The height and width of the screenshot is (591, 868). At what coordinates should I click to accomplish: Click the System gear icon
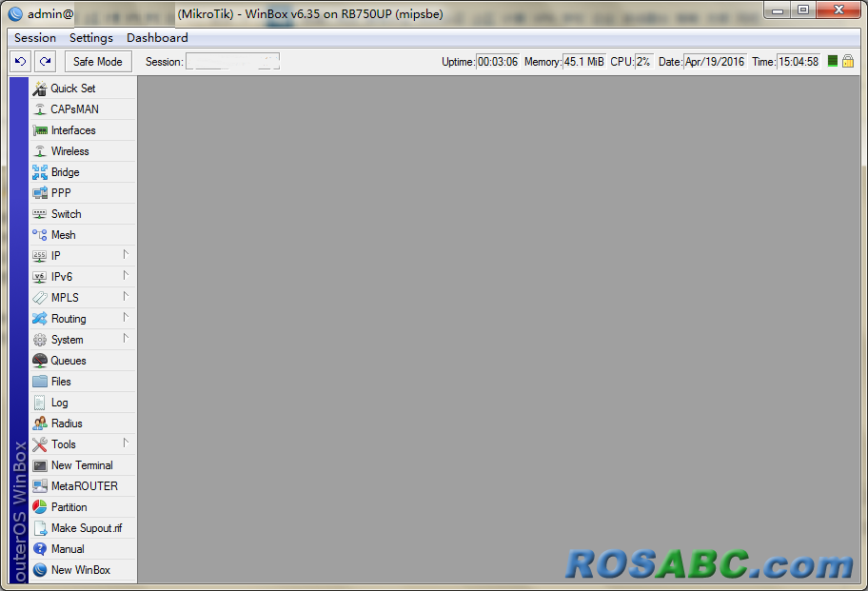coord(39,340)
